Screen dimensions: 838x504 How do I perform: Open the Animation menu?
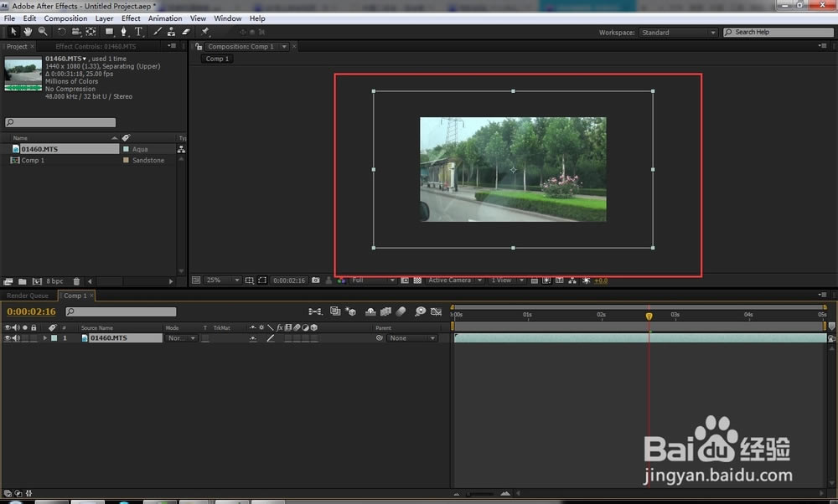coord(165,18)
